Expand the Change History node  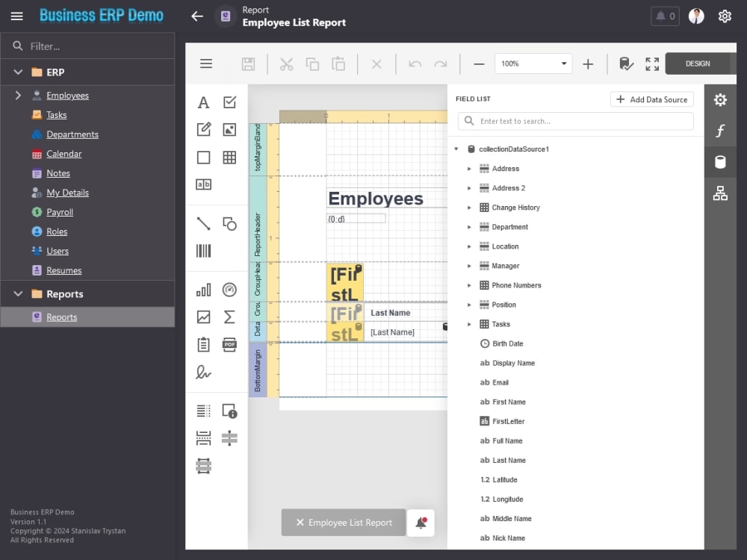[469, 208]
